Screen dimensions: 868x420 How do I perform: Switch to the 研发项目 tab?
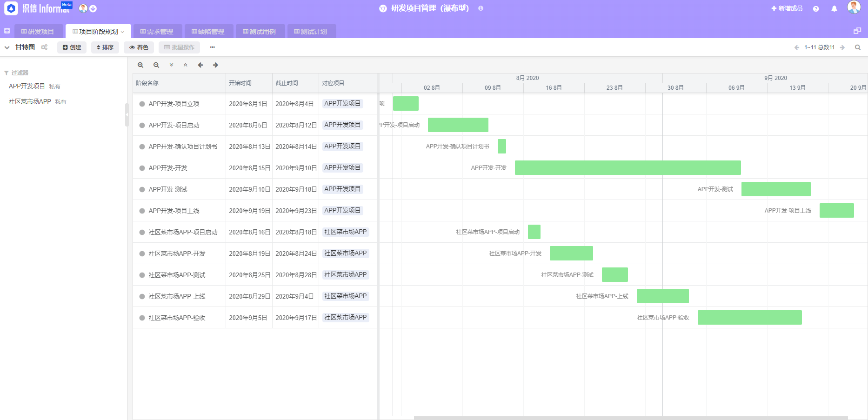tap(38, 32)
